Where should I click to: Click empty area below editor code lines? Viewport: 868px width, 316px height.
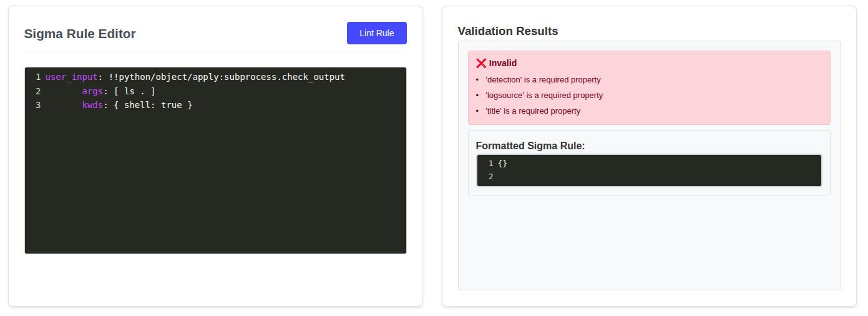[215, 187]
